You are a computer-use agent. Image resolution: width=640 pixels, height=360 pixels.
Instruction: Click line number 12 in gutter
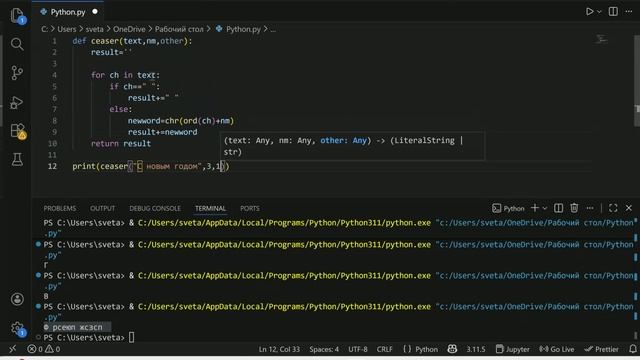52,166
